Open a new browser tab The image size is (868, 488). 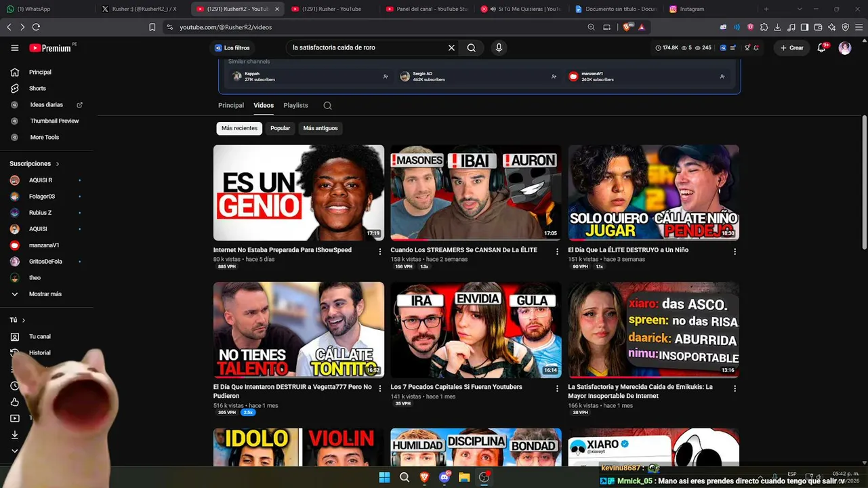tap(766, 9)
